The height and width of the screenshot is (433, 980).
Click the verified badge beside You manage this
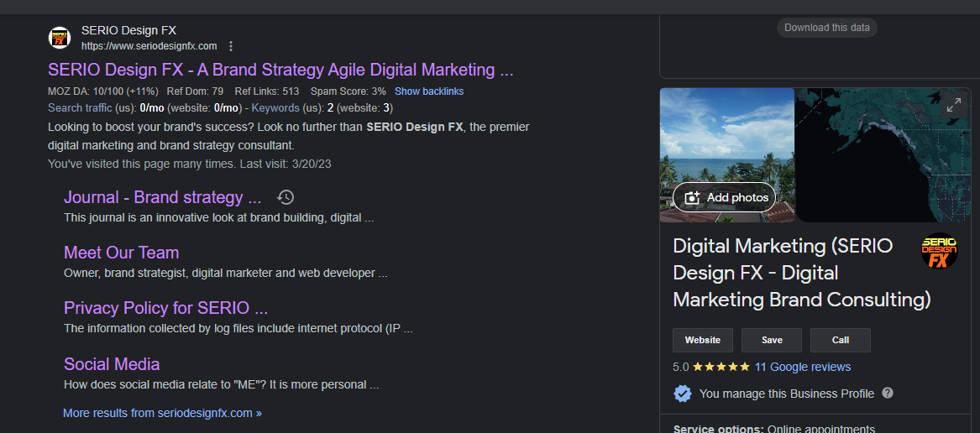[x=683, y=394]
